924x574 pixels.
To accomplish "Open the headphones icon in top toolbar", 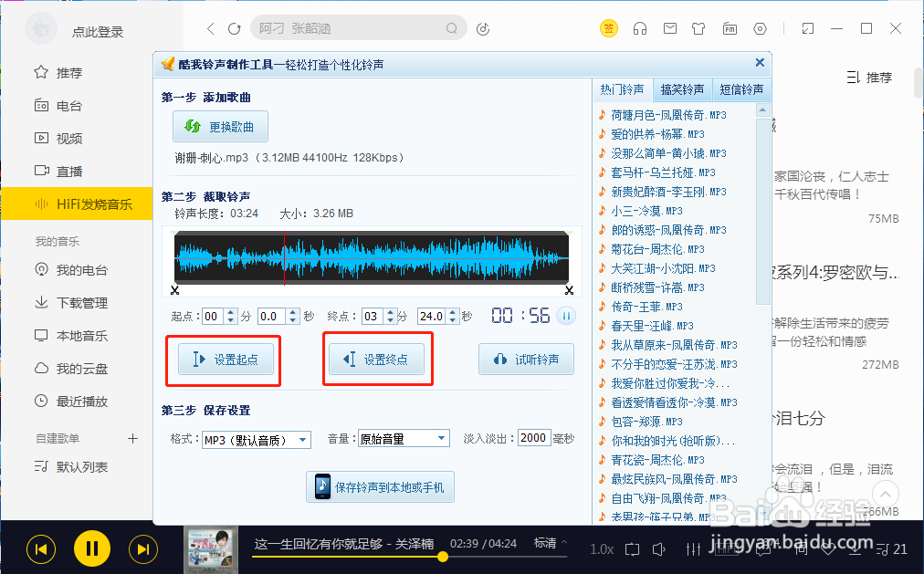I will point(640,28).
